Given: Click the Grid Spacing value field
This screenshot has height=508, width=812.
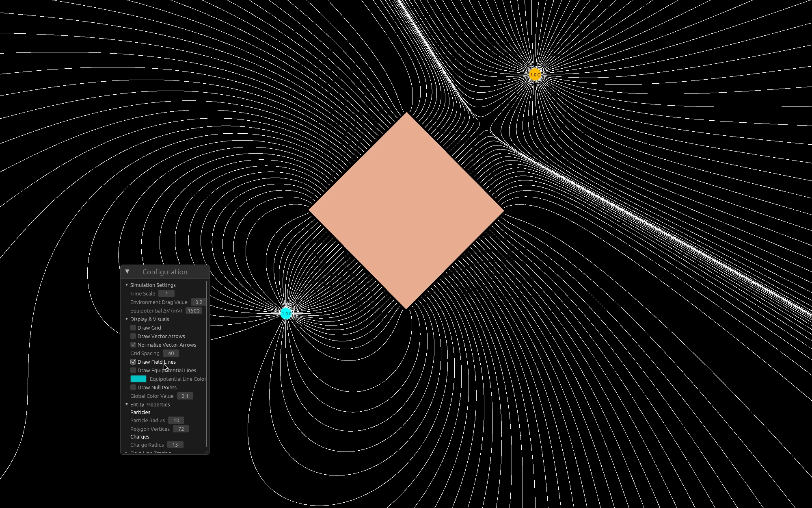Looking at the screenshot, I should tap(171, 353).
